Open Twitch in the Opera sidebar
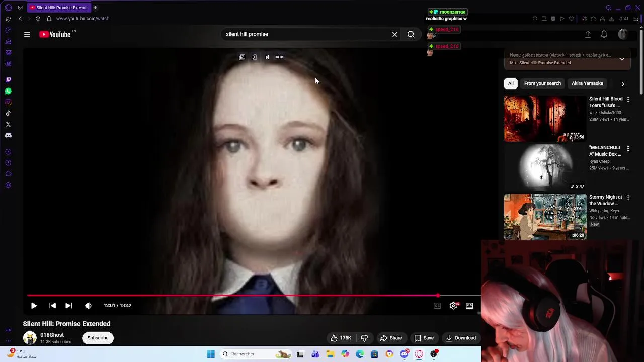The height and width of the screenshot is (362, 644). pyautogui.click(x=8, y=80)
